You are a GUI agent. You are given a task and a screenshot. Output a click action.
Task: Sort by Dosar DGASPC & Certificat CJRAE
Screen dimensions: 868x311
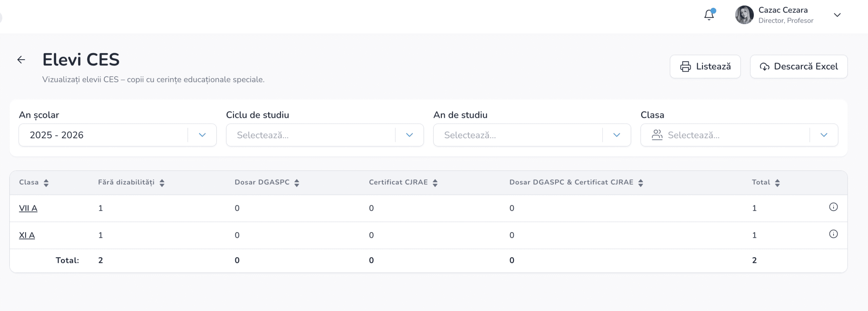pos(640,183)
